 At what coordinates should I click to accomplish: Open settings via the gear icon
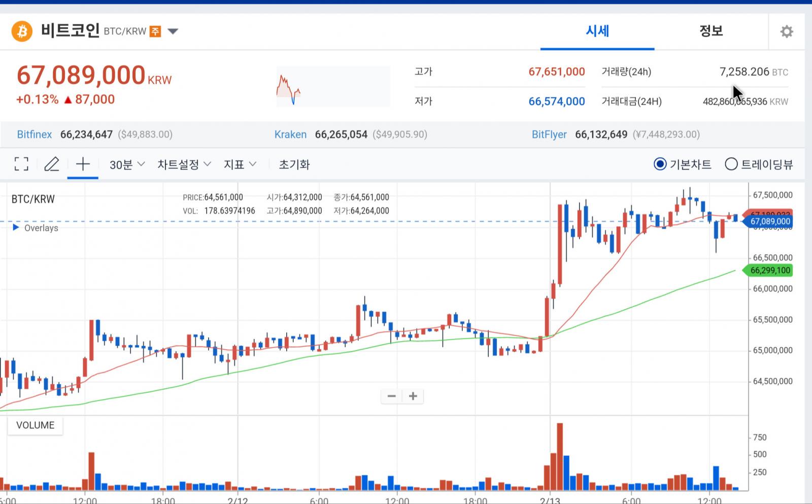click(x=786, y=32)
